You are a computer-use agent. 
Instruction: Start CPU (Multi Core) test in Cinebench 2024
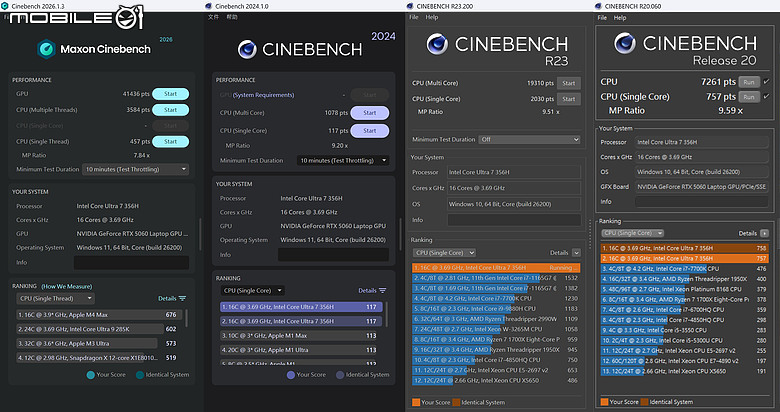click(x=370, y=112)
